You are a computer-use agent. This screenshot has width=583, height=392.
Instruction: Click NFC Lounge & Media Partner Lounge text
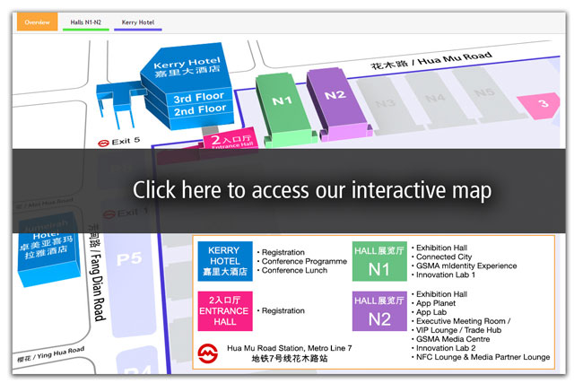(x=483, y=357)
